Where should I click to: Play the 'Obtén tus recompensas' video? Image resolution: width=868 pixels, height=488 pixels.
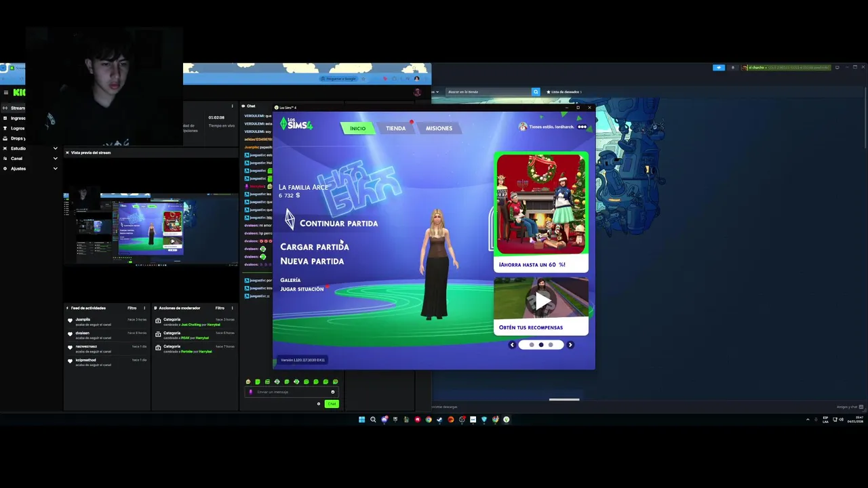tap(541, 299)
